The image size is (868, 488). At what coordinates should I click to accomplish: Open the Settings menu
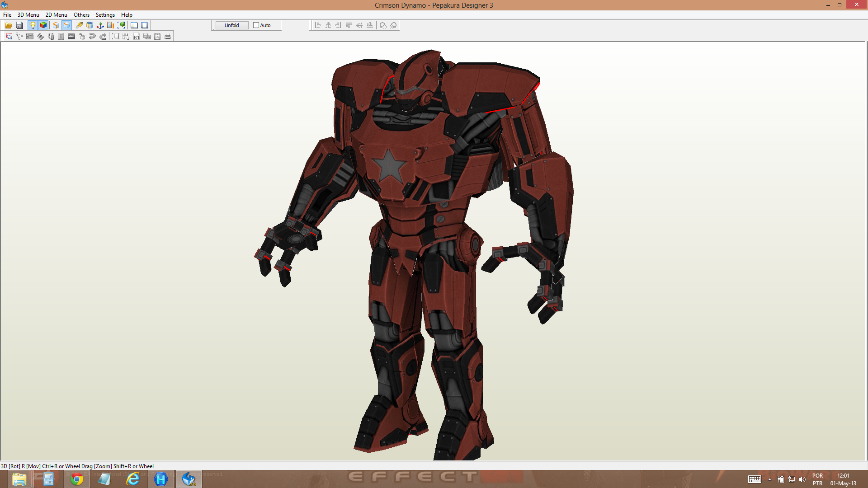point(105,15)
